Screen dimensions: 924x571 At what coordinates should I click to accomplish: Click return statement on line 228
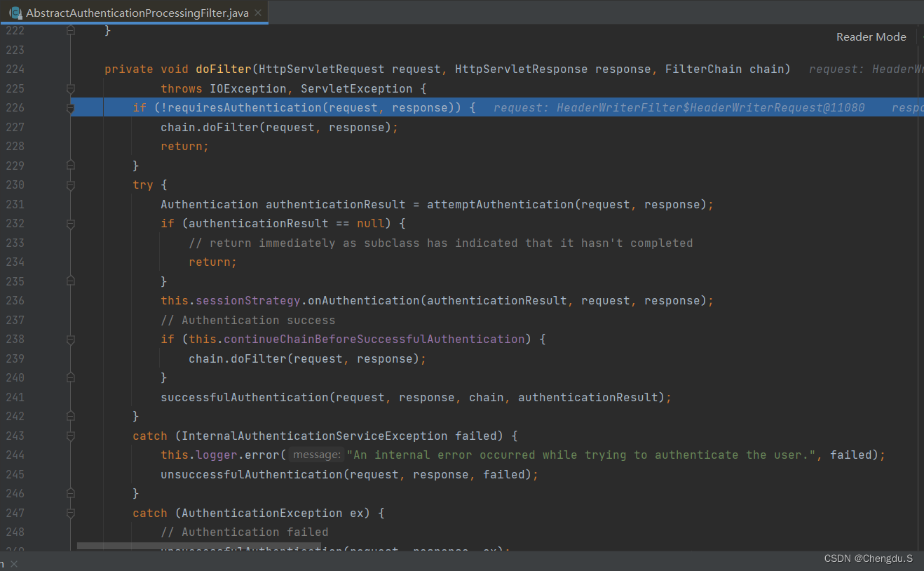click(x=185, y=146)
